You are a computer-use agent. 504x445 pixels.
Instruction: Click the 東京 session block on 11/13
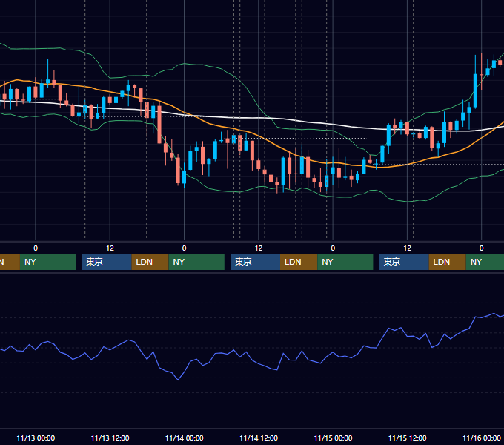[x=107, y=262]
